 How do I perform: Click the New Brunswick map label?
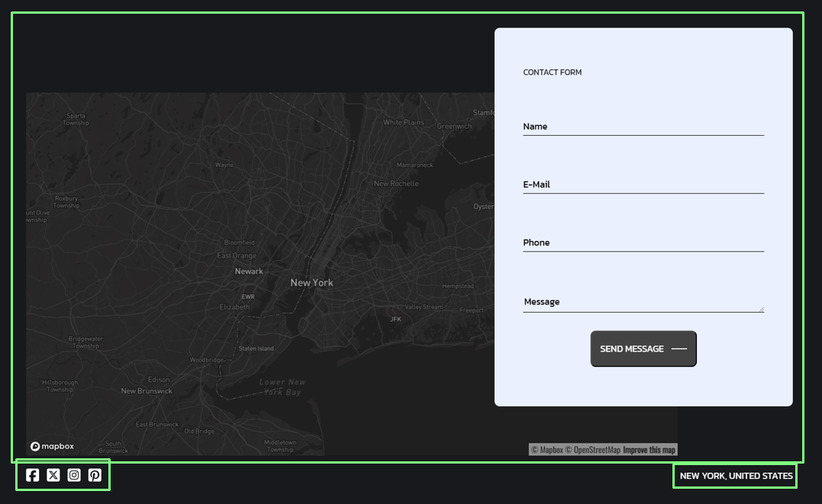[x=147, y=391]
